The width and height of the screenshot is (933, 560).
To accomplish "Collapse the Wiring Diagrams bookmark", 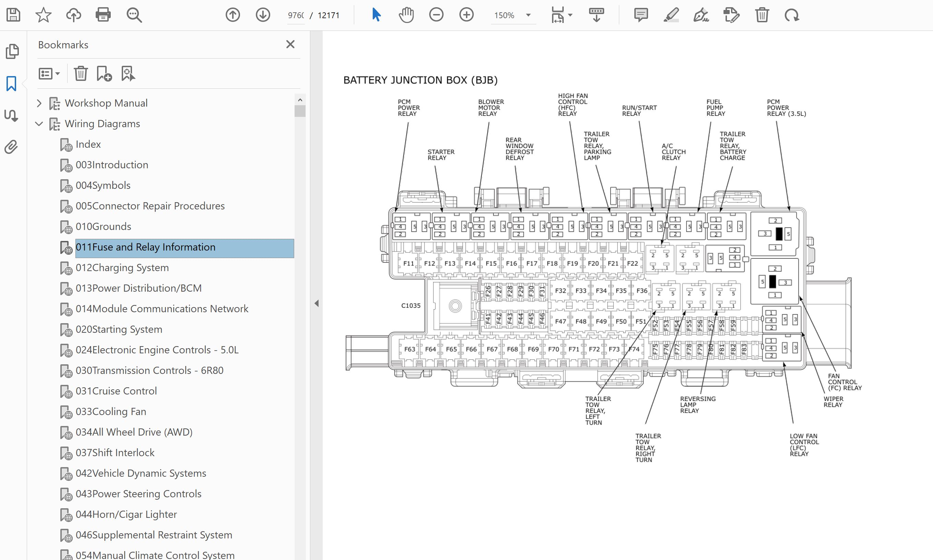I will 39,124.
